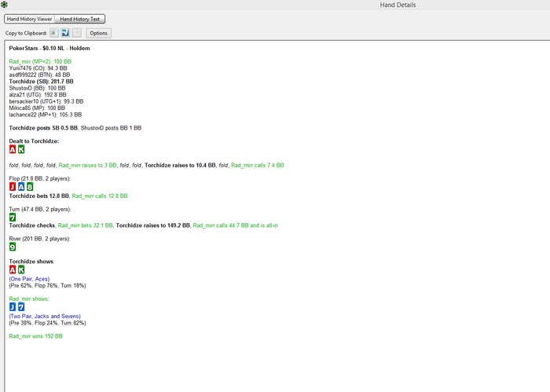
Task: Click the 'bersacker10 (UTG+1): 99.3 BB' line
Action: pyautogui.click(x=46, y=101)
